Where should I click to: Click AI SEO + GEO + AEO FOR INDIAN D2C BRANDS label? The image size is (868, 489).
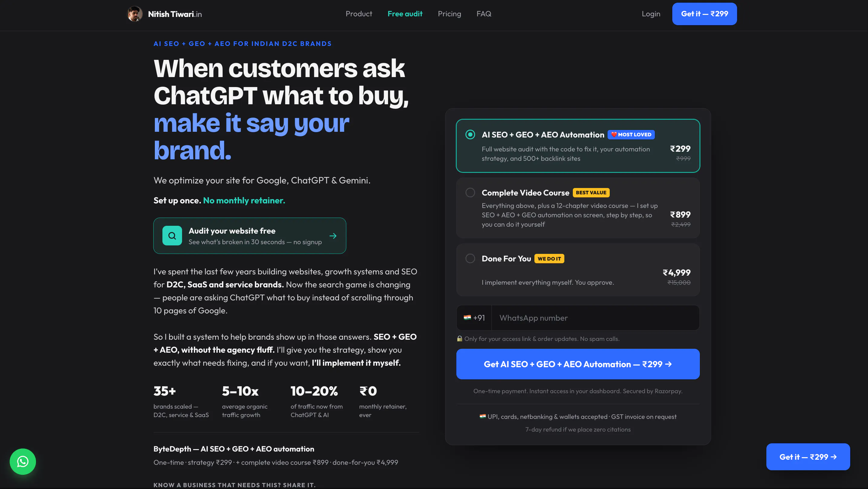pos(243,44)
